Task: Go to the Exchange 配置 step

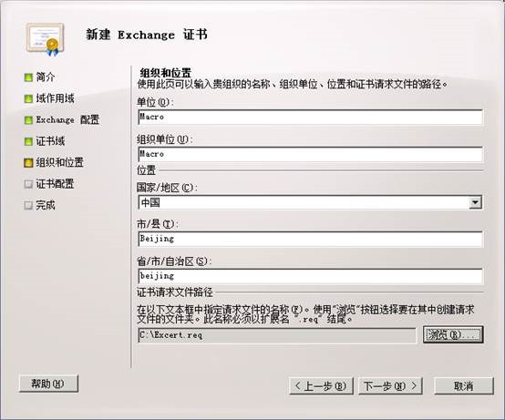Action: tap(67, 120)
